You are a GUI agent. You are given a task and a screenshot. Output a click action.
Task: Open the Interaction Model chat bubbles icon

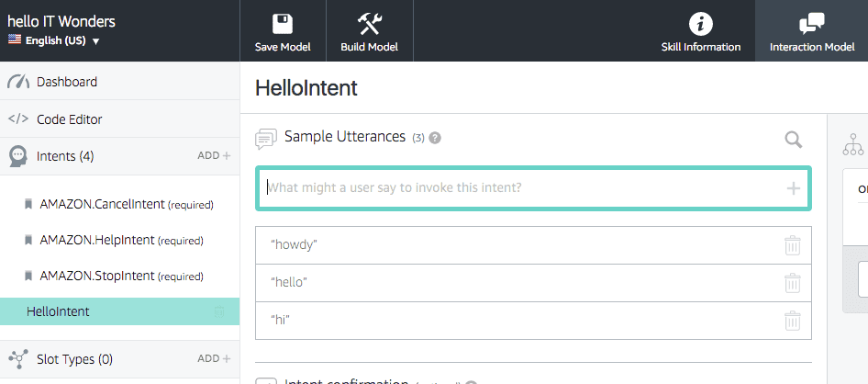[812, 25]
